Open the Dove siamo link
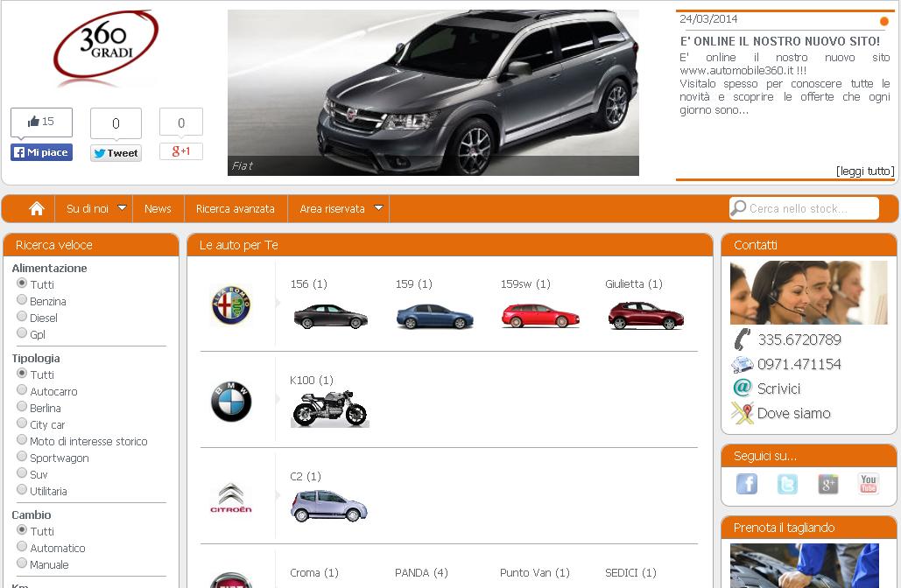901x588 pixels. pyautogui.click(x=793, y=413)
